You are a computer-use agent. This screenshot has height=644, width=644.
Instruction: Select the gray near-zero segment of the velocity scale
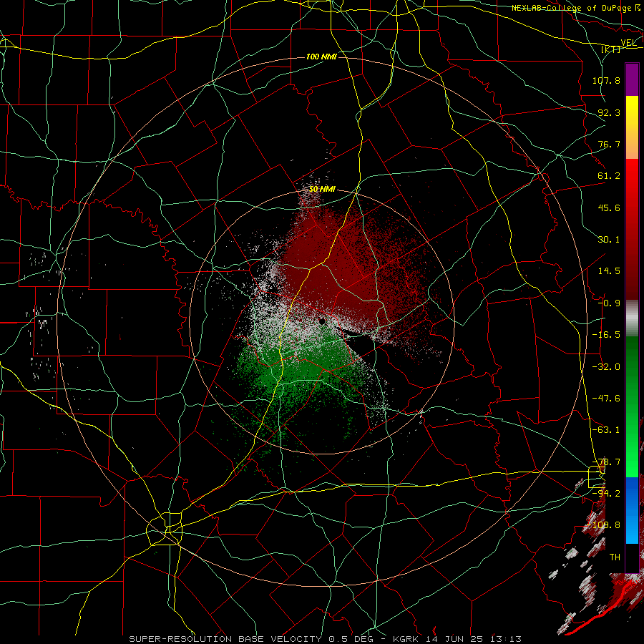pyautogui.click(x=632, y=318)
